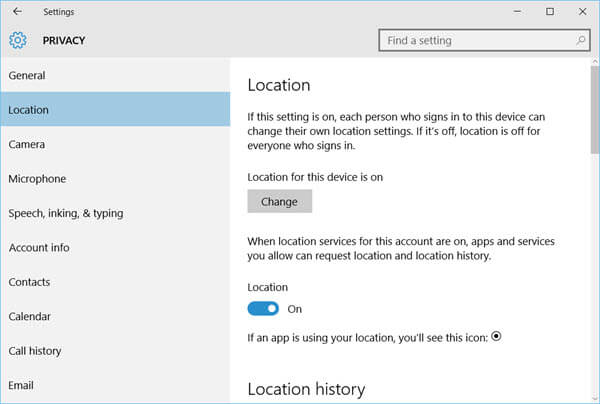Minimize the Settings window

(517, 11)
